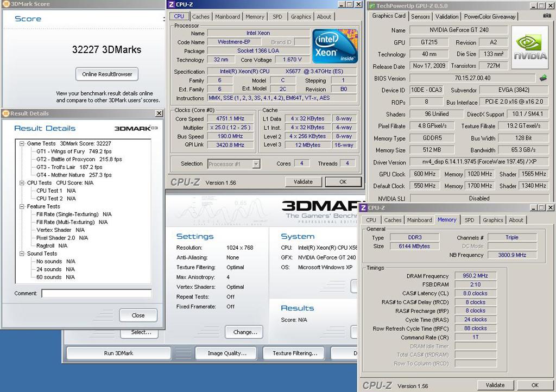Click OK in the top CPU-Z window
Image resolution: width=556 pixels, height=392 pixels.
click(343, 182)
